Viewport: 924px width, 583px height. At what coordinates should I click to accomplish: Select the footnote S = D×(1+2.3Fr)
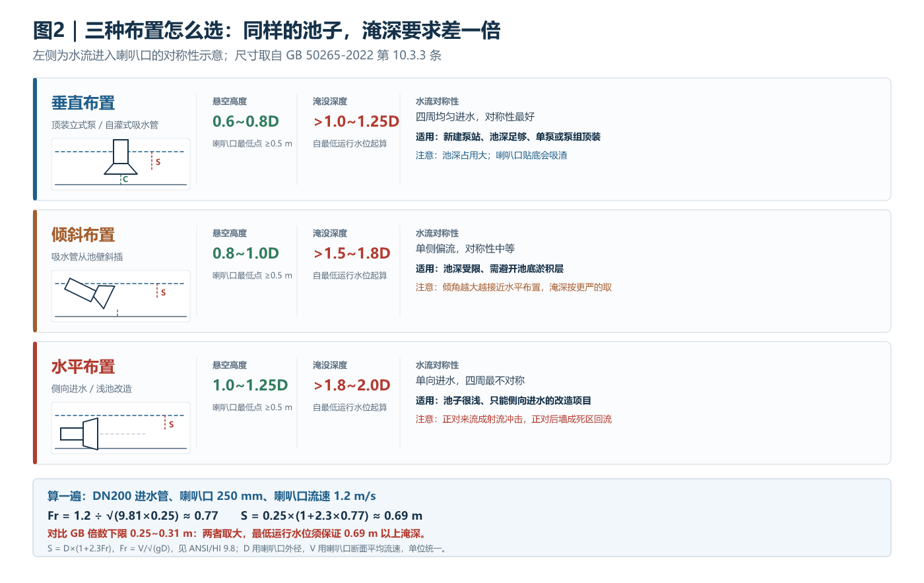(x=247, y=548)
